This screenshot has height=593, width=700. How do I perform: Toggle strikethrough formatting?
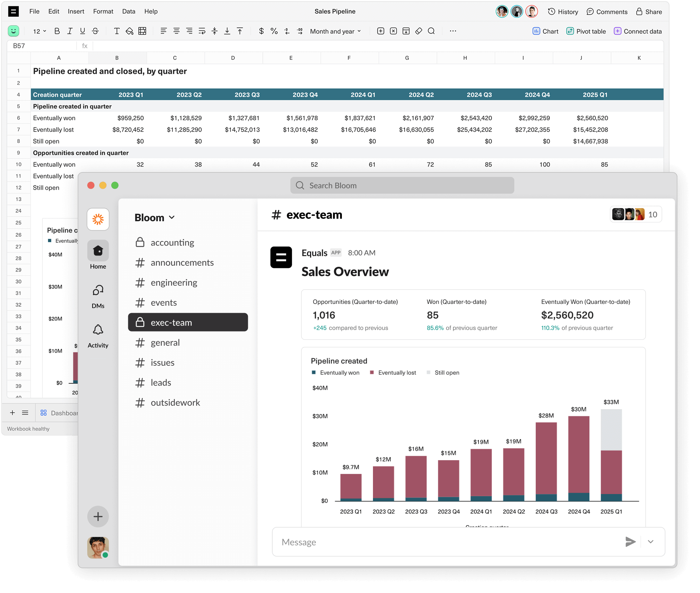[x=95, y=31]
